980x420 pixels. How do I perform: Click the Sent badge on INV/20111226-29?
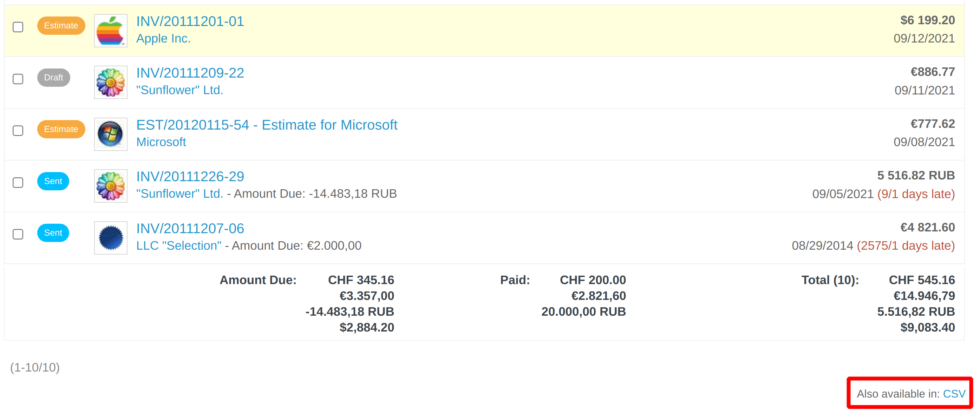52,181
